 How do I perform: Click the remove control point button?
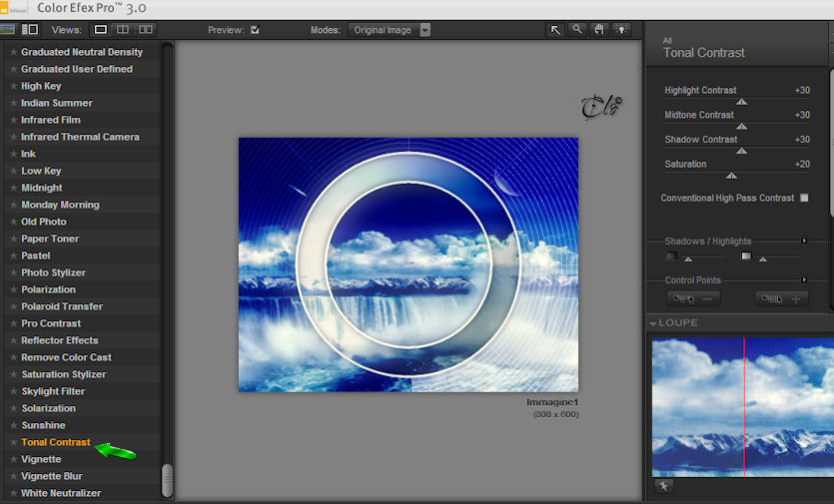(693, 298)
